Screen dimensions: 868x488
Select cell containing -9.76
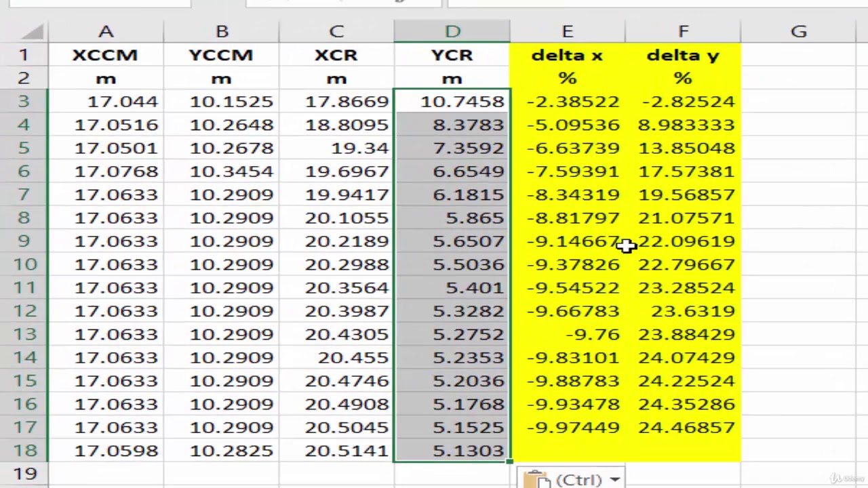click(x=568, y=334)
